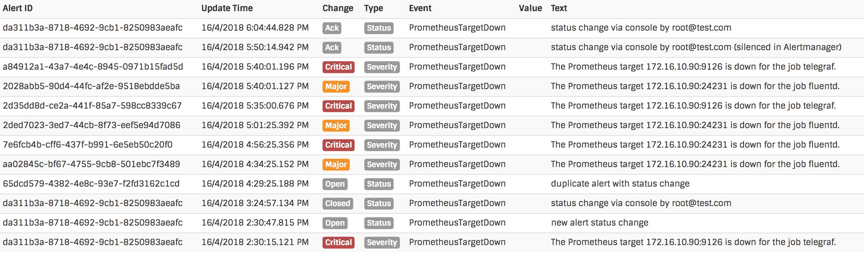Click the Ack badge on the second row
868x259 pixels.
tap(332, 47)
